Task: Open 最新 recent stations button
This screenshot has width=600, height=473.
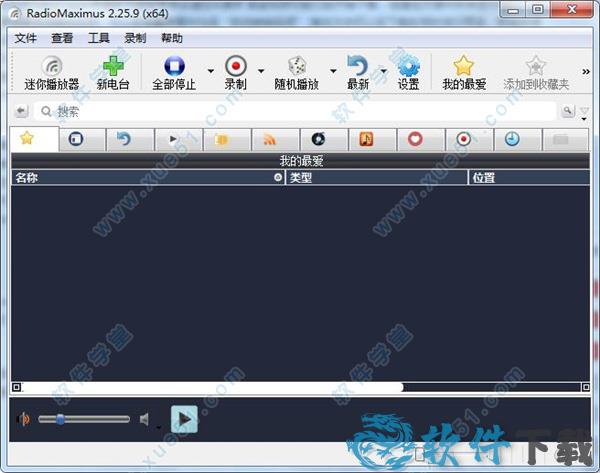Action: tap(358, 72)
